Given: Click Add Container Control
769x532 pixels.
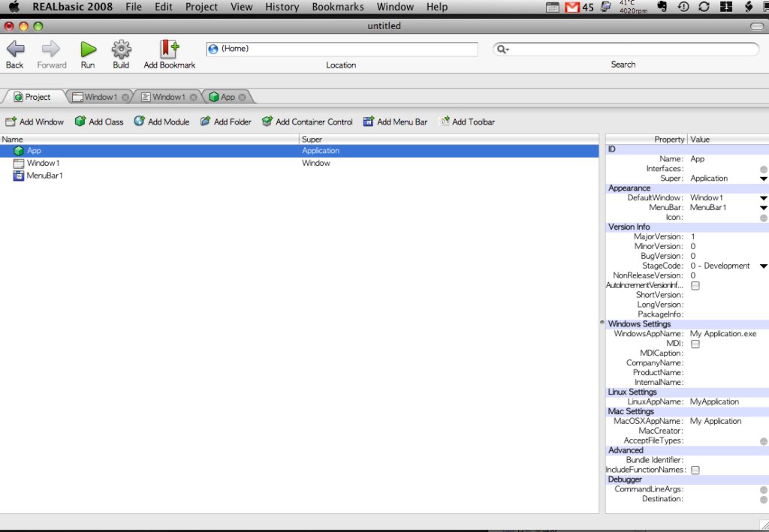Looking at the screenshot, I should [307, 122].
